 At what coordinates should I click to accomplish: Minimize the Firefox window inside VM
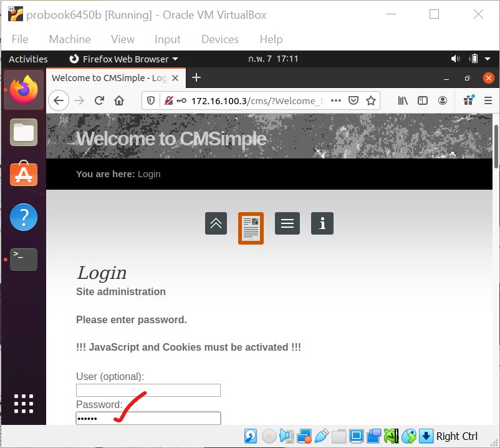[x=446, y=79]
